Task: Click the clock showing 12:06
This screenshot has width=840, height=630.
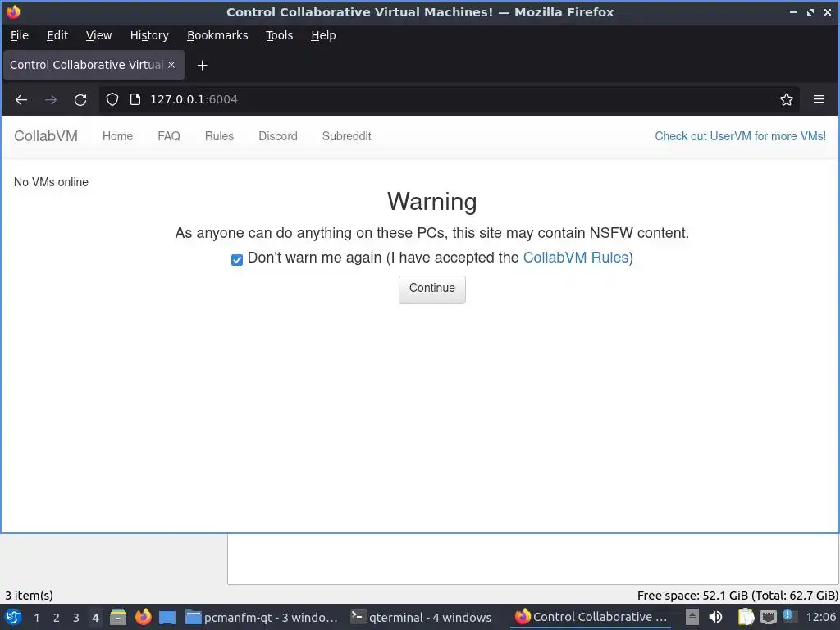Action: 820,617
